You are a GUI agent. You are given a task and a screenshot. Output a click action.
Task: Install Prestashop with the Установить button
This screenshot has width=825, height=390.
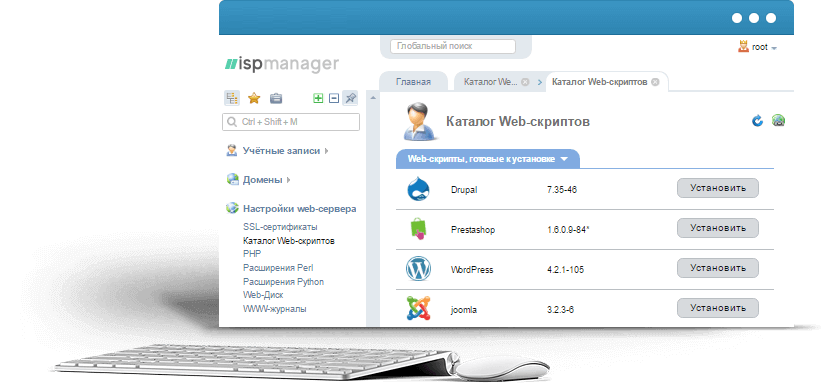coord(718,228)
